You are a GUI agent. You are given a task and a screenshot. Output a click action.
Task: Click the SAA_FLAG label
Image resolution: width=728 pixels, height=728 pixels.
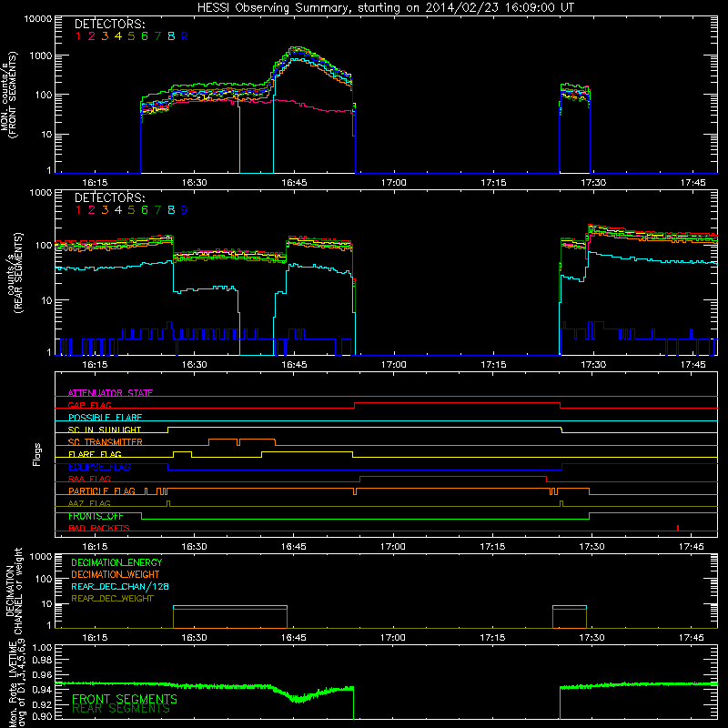(89, 479)
